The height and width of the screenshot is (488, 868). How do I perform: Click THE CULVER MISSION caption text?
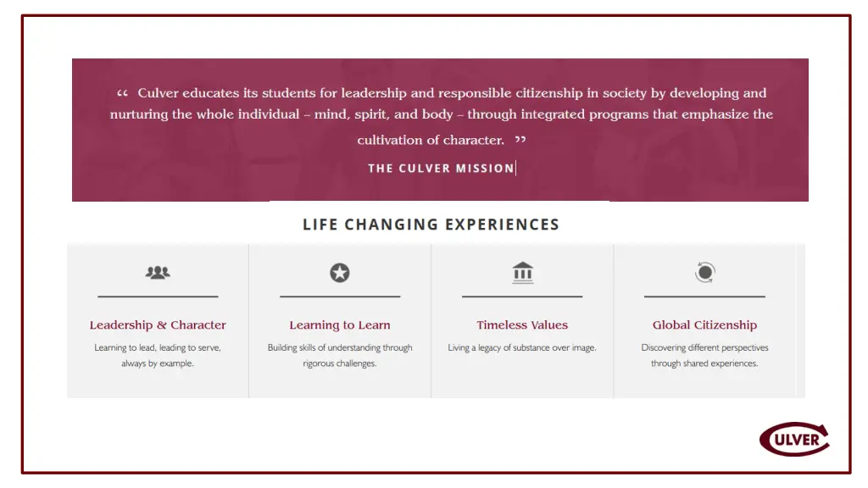click(441, 169)
